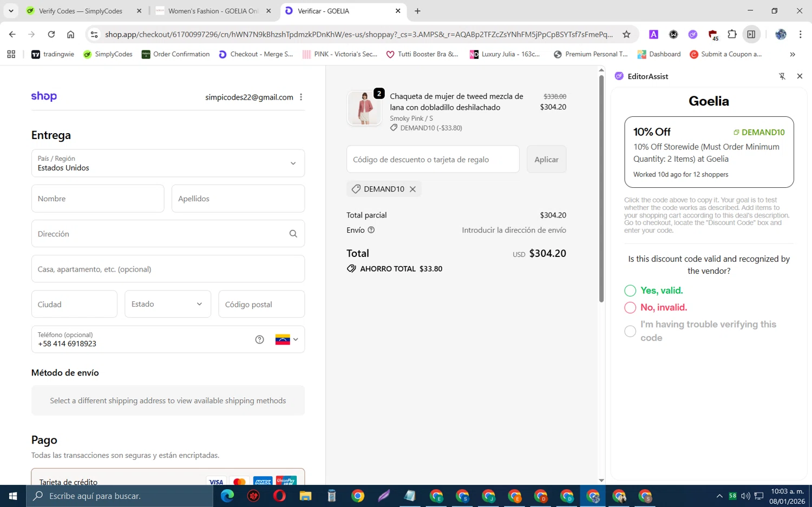Click the Windows taskbar search box

point(120,496)
